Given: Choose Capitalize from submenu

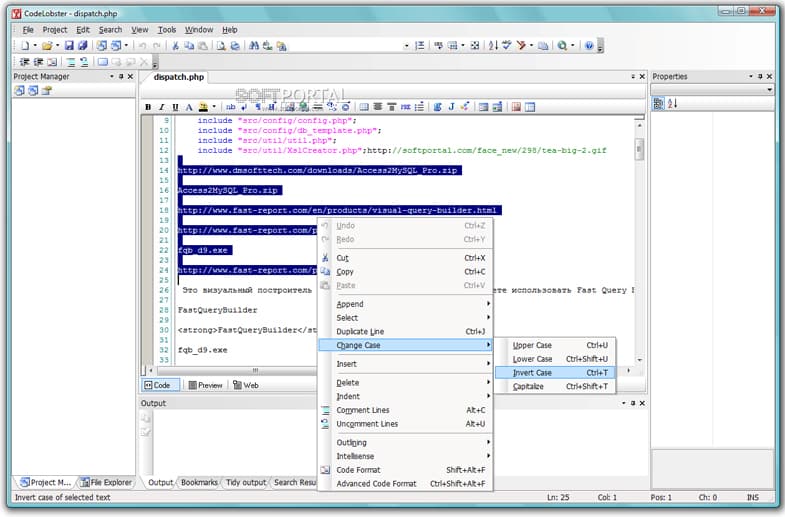Looking at the screenshot, I should (x=555, y=386).
